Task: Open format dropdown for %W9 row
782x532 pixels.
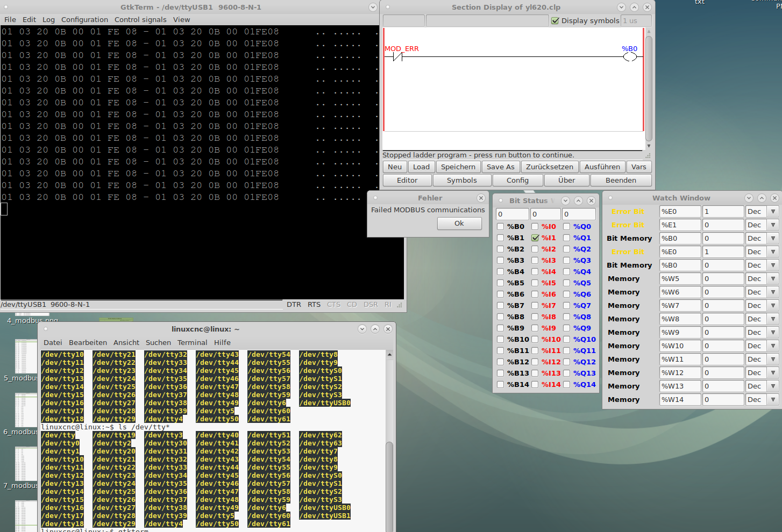Action: (x=773, y=332)
